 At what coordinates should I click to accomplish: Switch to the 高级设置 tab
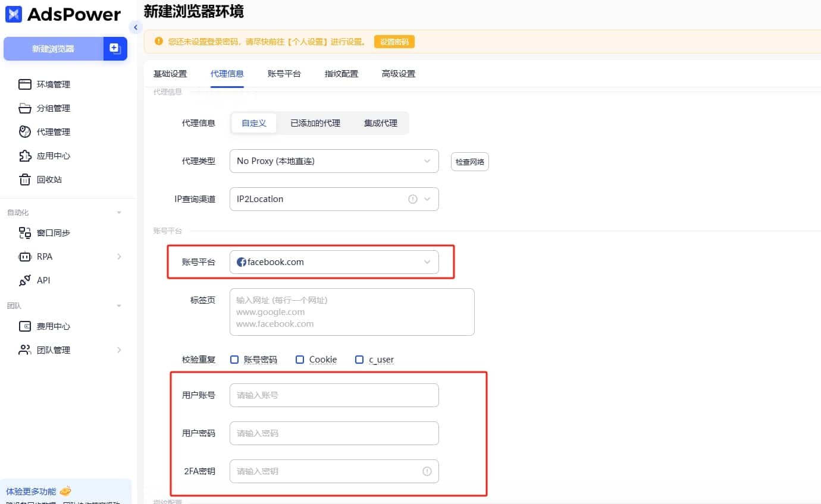point(399,74)
